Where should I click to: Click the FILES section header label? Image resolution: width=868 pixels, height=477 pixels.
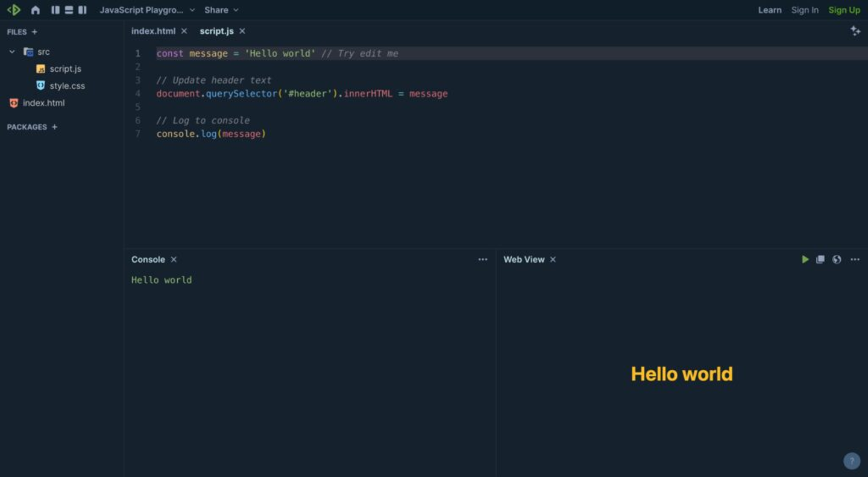(x=17, y=32)
